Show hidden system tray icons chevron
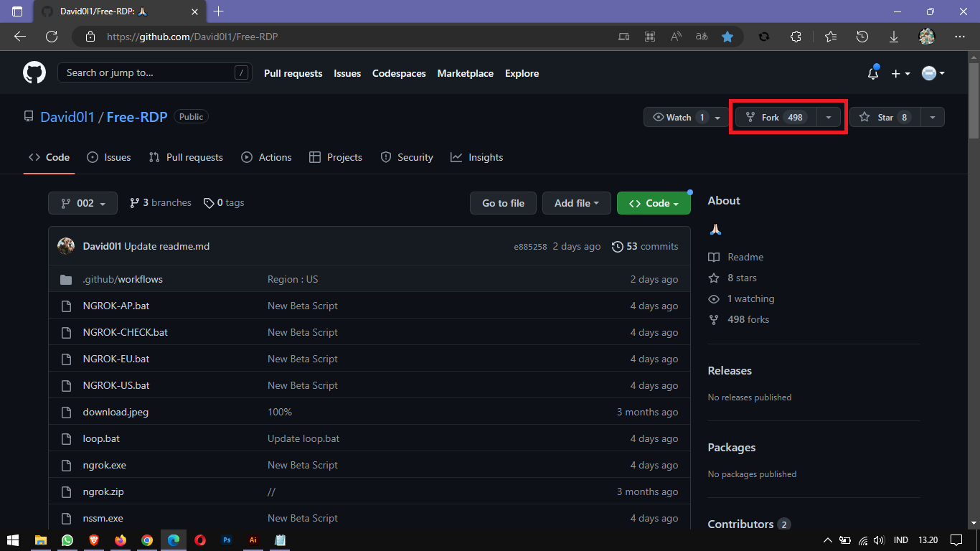The width and height of the screenshot is (980, 551). [x=827, y=540]
